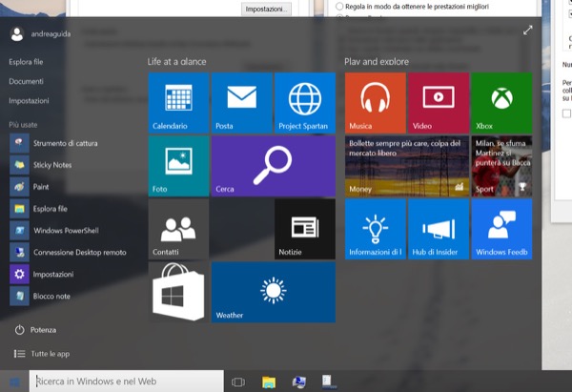
Task: Focus the Ricerca in Windows search box
Action: (x=127, y=382)
